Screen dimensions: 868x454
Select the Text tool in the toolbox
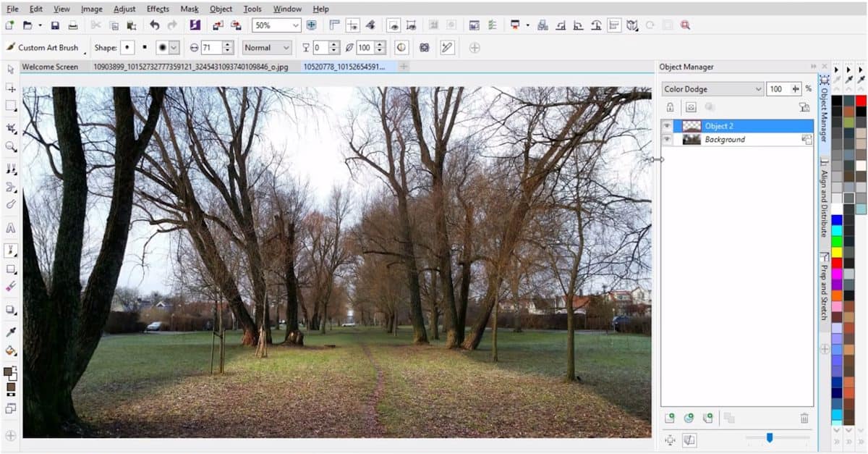pos(11,228)
